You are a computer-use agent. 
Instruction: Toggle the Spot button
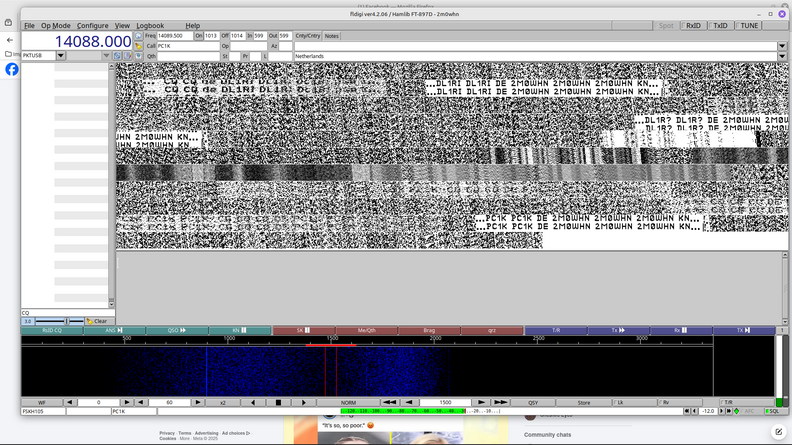[x=665, y=26]
